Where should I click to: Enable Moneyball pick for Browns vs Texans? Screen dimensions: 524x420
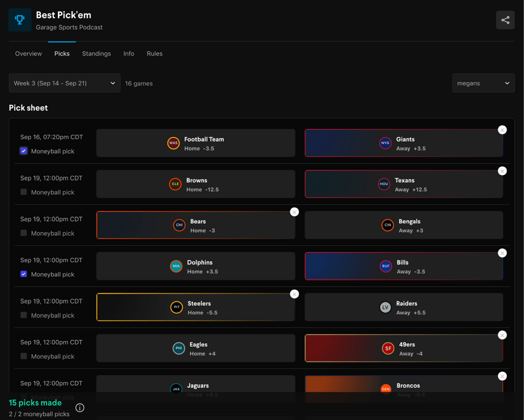23,192
